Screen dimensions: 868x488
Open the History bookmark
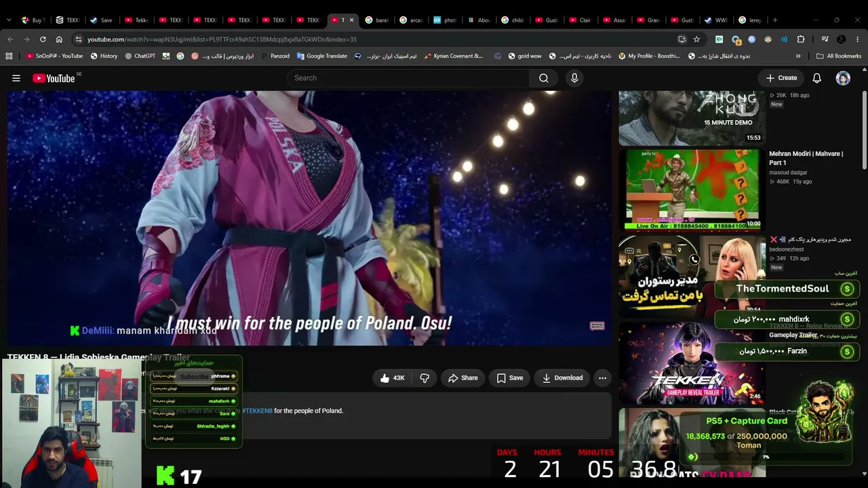click(x=104, y=56)
